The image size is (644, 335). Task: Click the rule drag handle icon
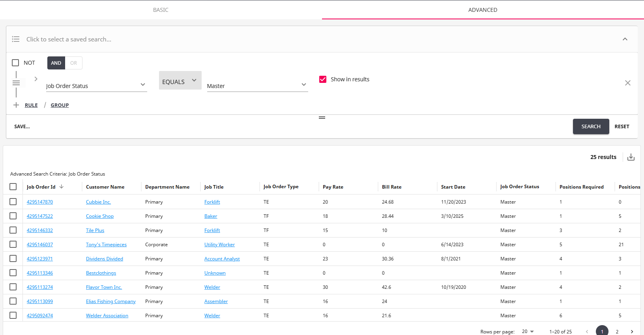coord(16,83)
